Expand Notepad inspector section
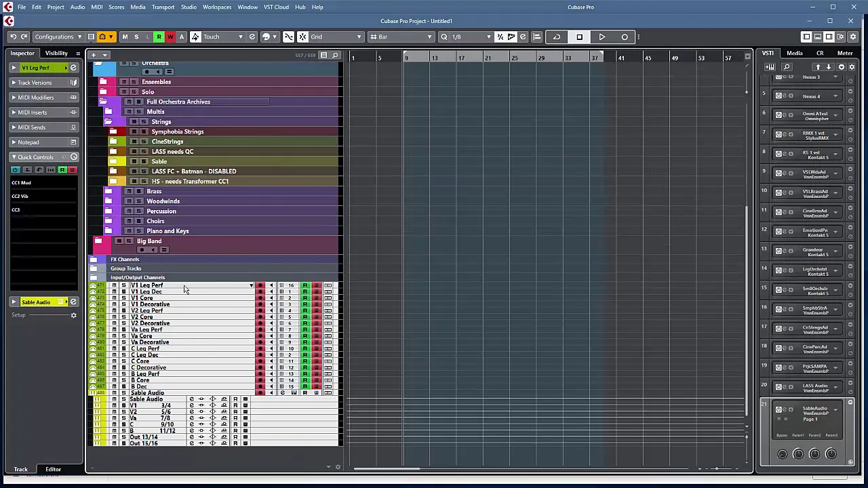 (x=43, y=142)
